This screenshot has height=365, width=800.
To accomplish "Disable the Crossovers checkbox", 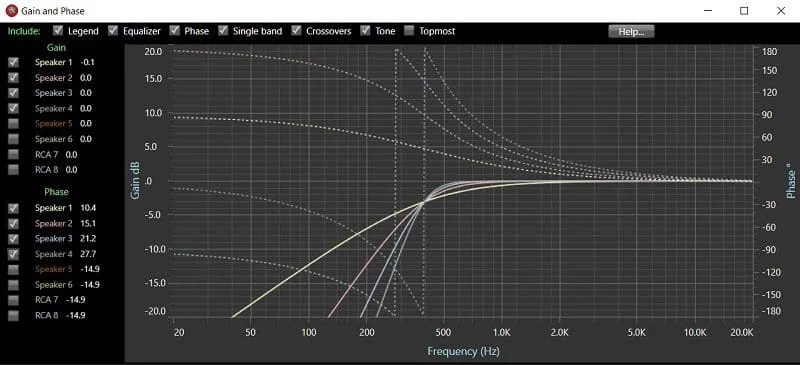I will 296,31.
